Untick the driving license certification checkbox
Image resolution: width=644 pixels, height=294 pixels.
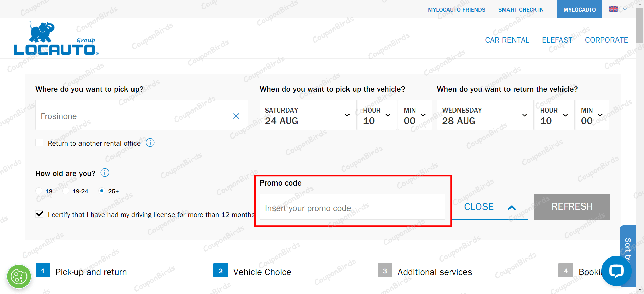point(39,214)
